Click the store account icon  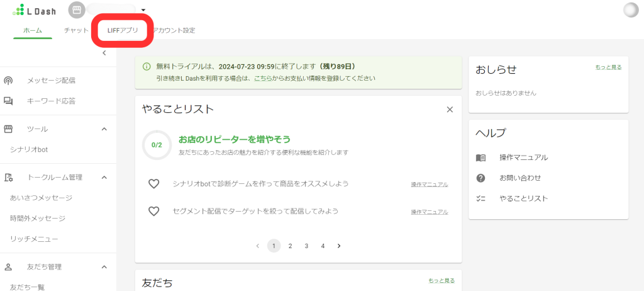pyautogui.click(x=77, y=10)
